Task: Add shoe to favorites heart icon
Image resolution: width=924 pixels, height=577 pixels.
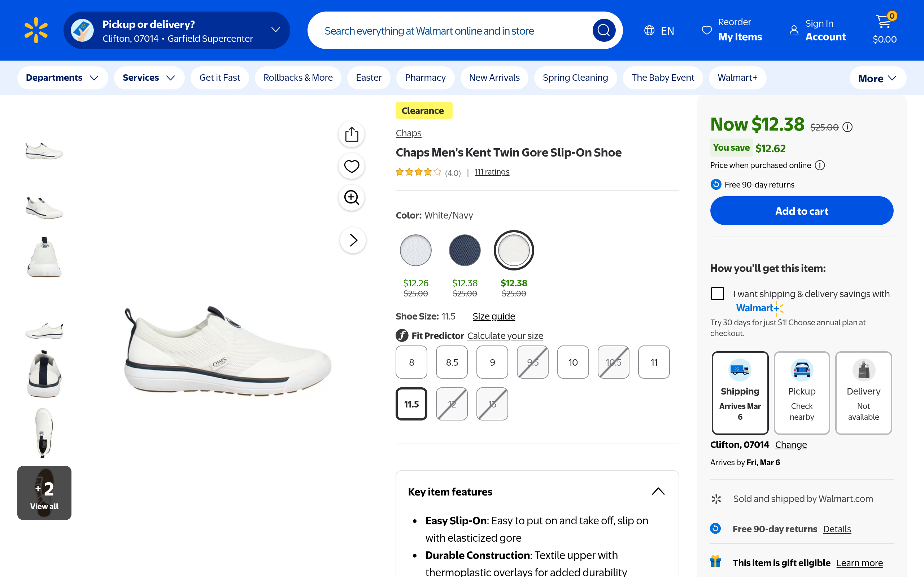Action: (351, 166)
